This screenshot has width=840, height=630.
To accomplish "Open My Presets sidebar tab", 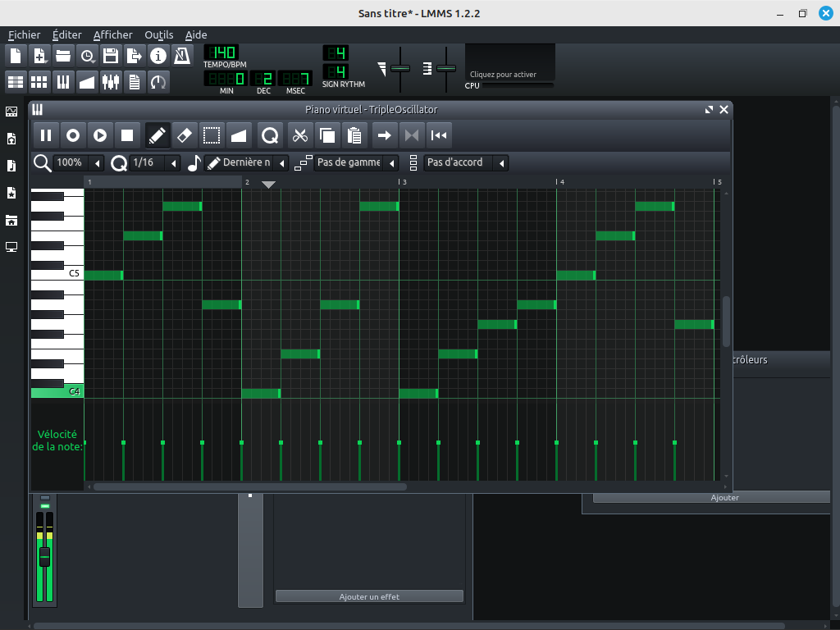I will pos(11,193).
